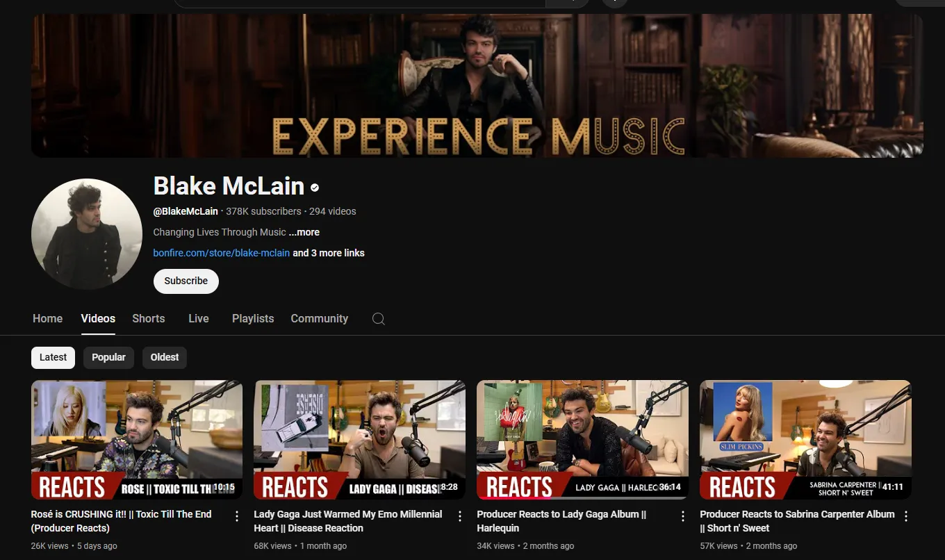Subscribe to Blake McLain channel
This screenshot has width=945, height=560.
[x=186, y=281]
